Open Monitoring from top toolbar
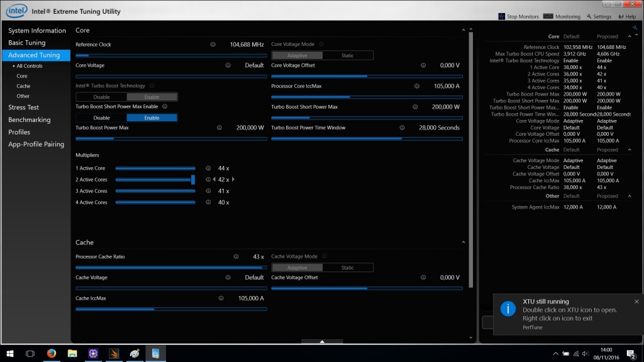Viewport: 644px width, 362px height. pos(562,16)
